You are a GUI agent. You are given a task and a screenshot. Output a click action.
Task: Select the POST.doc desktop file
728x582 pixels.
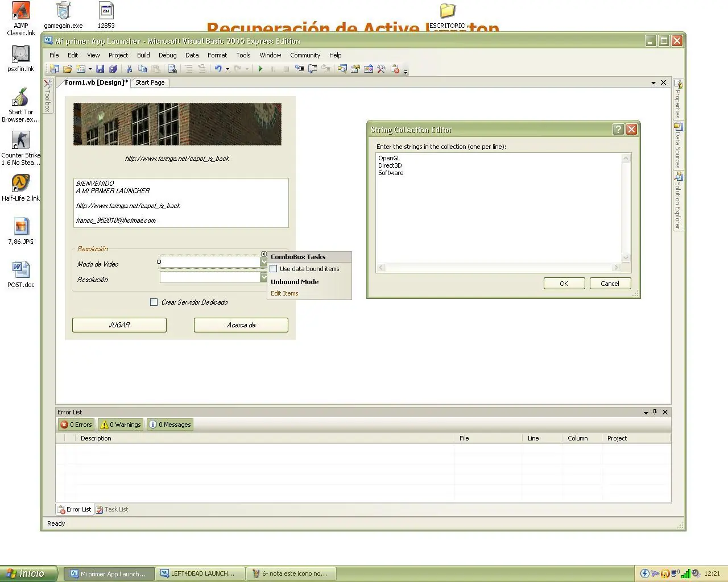[x=21, y=275]
